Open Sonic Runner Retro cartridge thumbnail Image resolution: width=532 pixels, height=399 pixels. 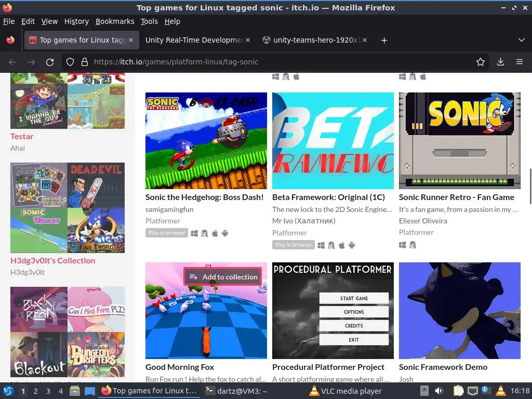[x=460, y=140]
